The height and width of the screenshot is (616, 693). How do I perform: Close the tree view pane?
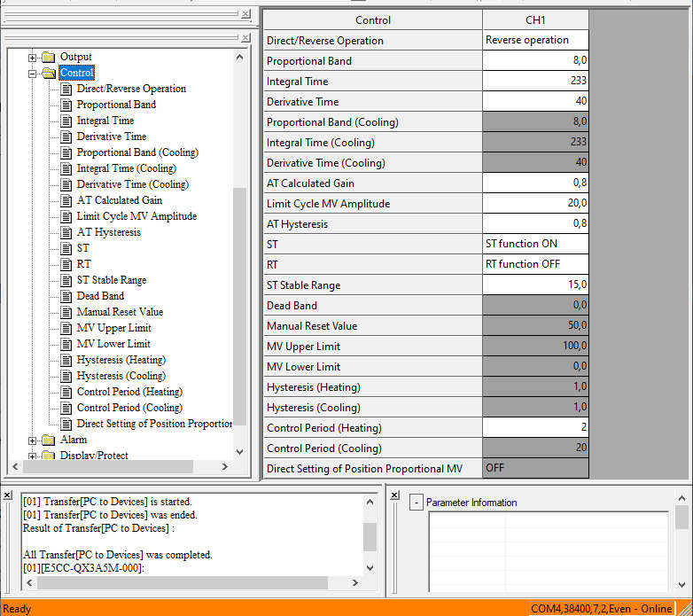point(245,37)
